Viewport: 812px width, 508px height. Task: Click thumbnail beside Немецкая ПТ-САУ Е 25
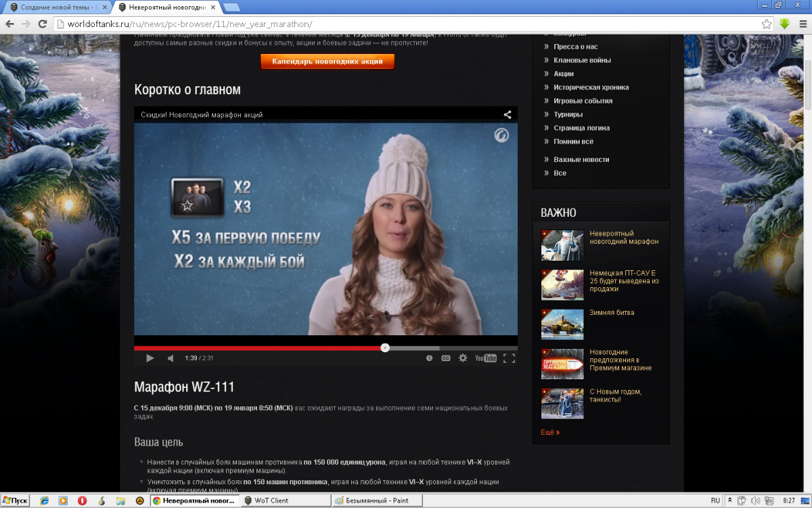tap(562, 284)
